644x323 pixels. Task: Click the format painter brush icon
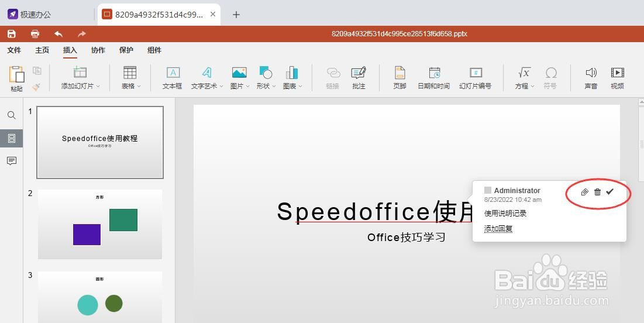(x=36, y=87)
